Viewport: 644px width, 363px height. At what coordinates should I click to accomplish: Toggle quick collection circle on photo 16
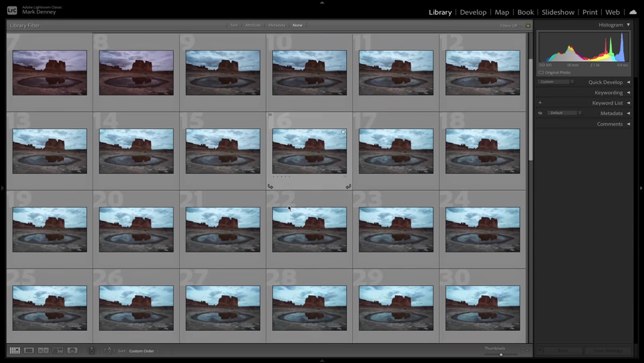pos(343,132)
